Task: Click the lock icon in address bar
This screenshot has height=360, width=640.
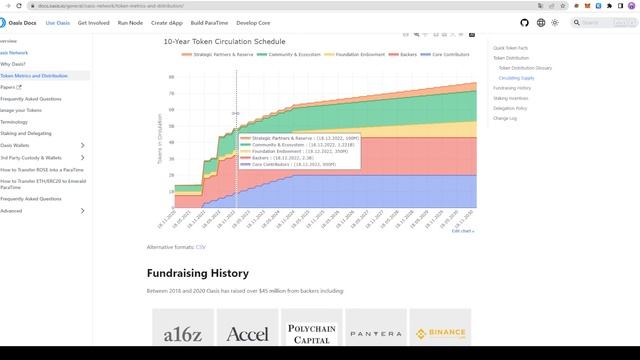Action: point(33,6)
